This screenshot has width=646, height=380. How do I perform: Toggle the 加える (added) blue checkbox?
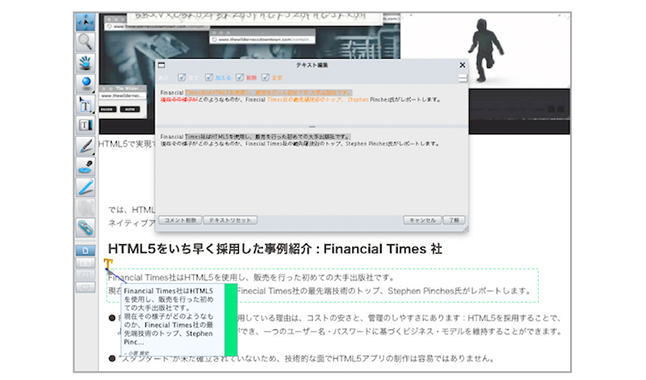coord(209,77)
